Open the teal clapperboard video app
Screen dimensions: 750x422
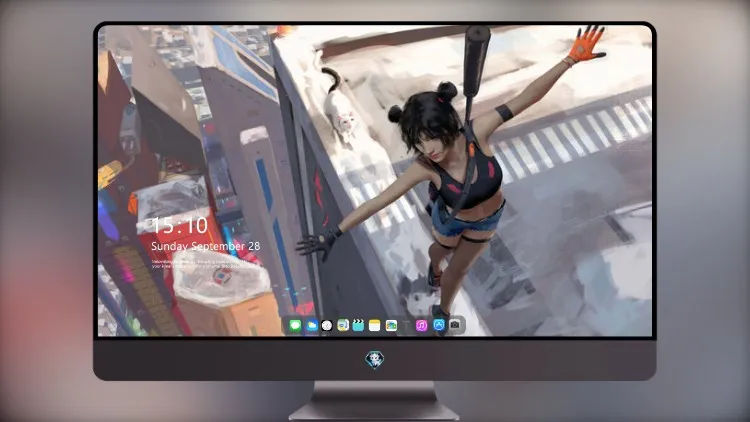tap(358, 326)
